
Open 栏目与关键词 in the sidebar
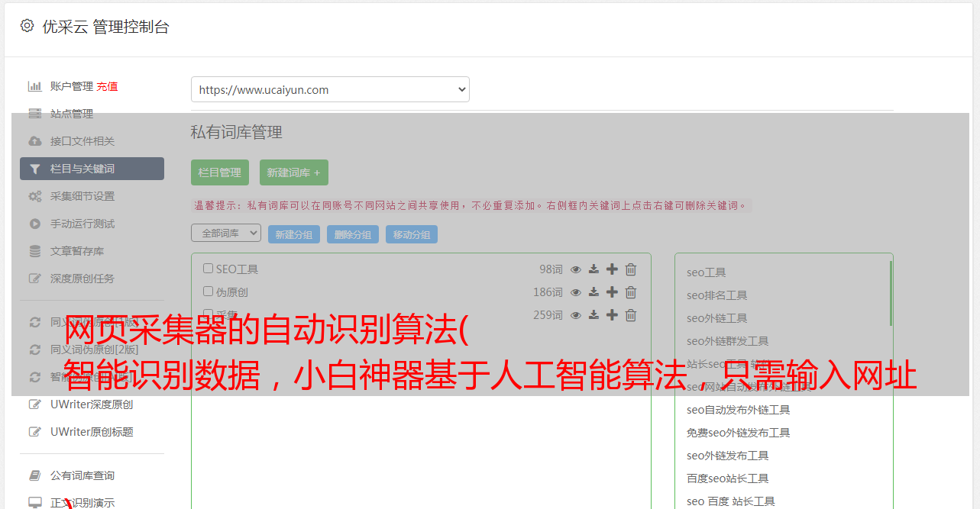click(92, 169)
